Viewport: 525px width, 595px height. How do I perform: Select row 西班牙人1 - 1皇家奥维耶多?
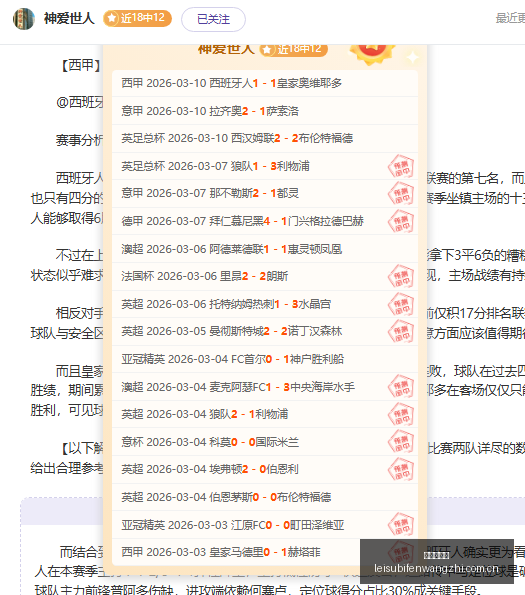[x=265, y=83]
